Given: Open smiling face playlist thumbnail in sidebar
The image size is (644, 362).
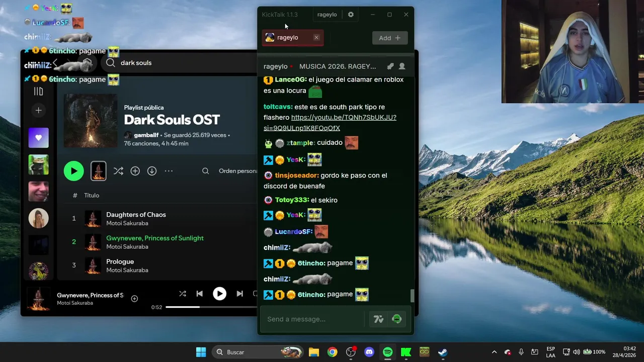Looking at the screenshot, I should [38, 192].
